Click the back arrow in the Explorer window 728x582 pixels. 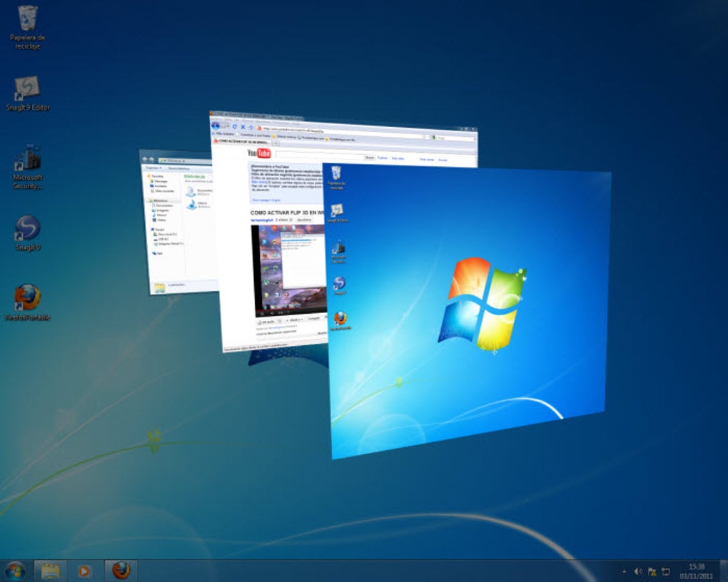click(144, 159)
